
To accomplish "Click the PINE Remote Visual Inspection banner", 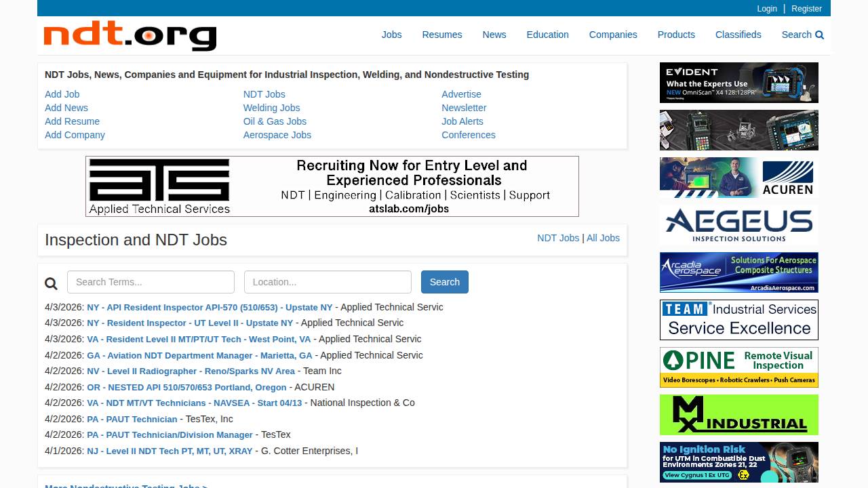I will [738, 367].
